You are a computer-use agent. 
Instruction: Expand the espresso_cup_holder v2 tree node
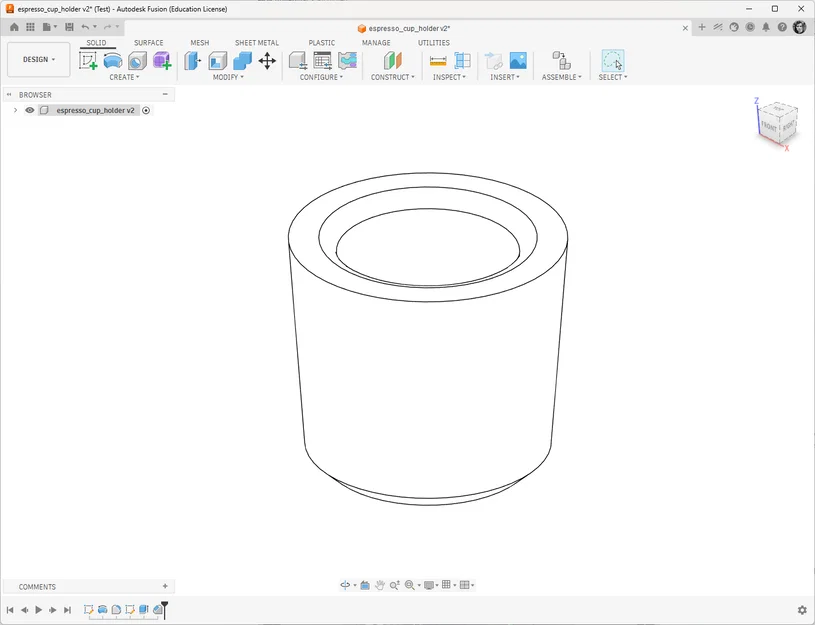(15, 110)
